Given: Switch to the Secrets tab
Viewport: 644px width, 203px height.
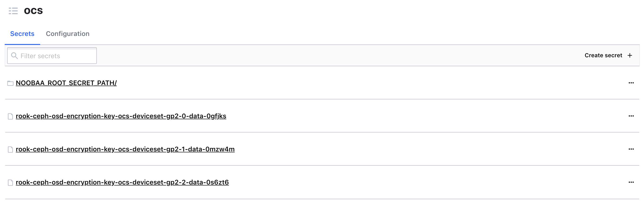Looking at the screenshot, I should pyautogui.click(x=22, y=34).
